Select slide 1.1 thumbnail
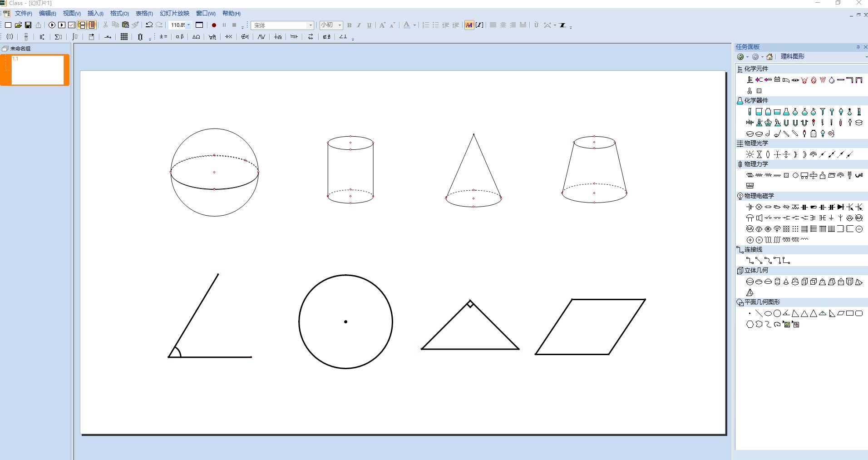Viewport: 868px width, 460px height. tap(38, 70)
